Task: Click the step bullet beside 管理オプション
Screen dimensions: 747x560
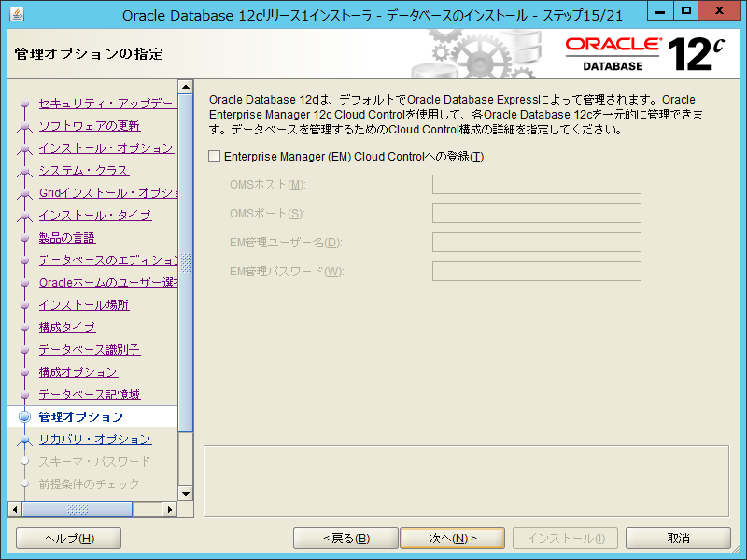Action: click(x=25, y=417)
